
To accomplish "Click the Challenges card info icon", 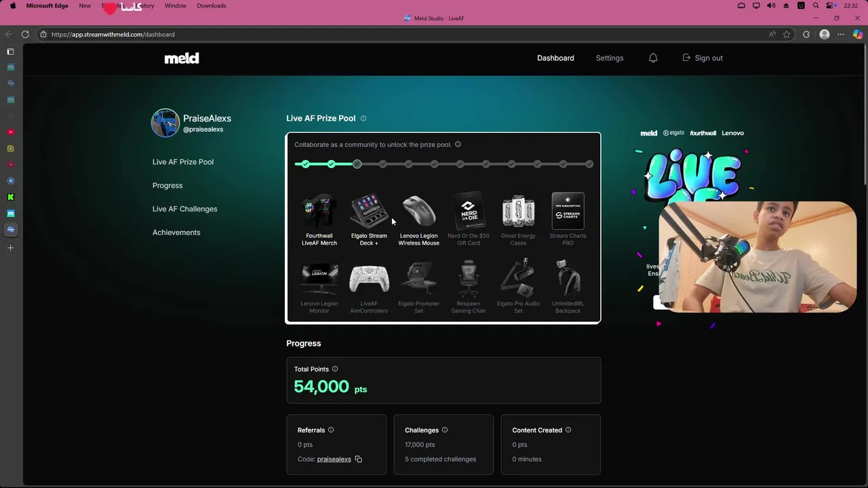I will tap(445, 430).
